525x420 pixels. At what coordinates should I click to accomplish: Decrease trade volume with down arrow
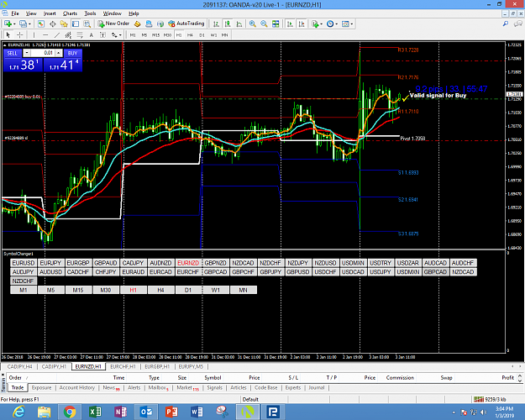pos(27,53)
